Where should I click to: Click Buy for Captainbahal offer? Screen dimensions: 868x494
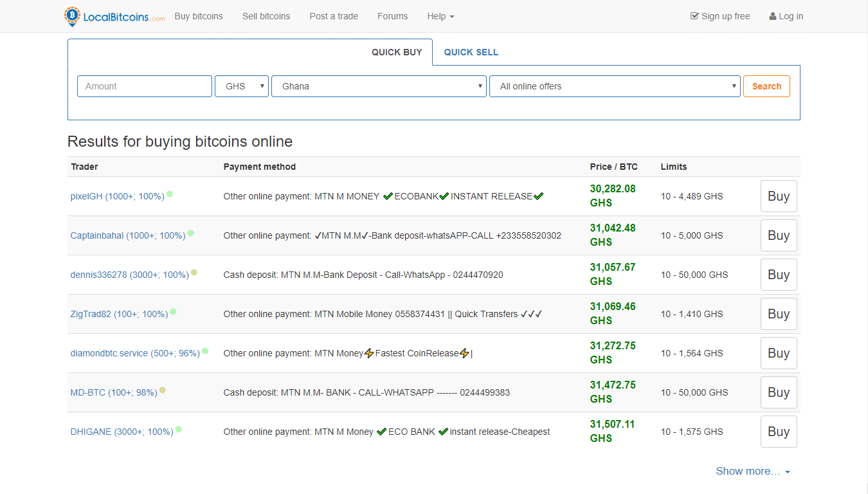click(779, 235)
